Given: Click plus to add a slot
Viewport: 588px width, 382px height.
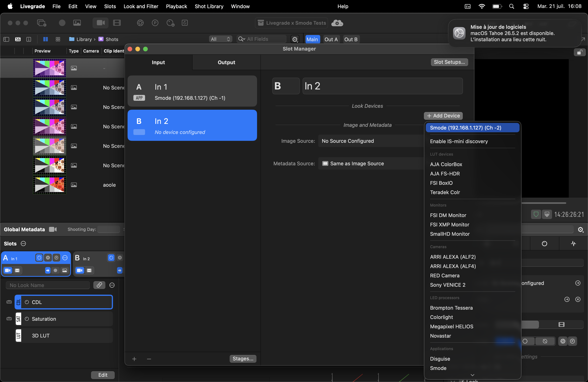Looking at the screenshot, I should [134, 359].
